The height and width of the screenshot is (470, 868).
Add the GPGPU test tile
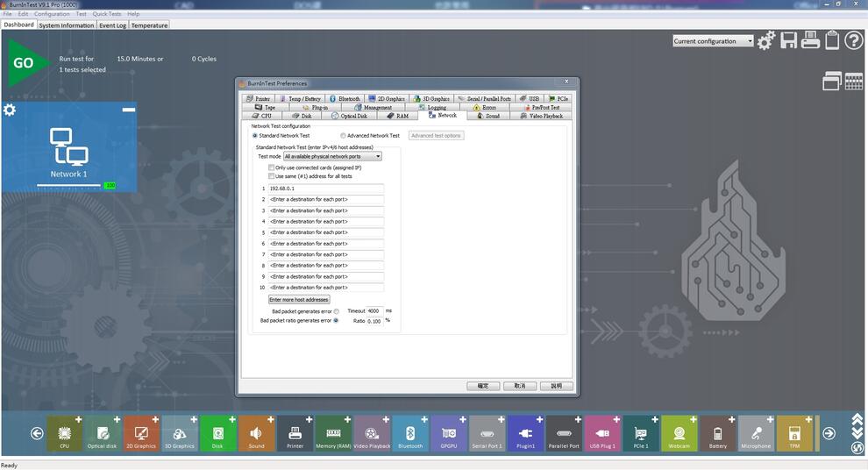[x=463, y=420]
